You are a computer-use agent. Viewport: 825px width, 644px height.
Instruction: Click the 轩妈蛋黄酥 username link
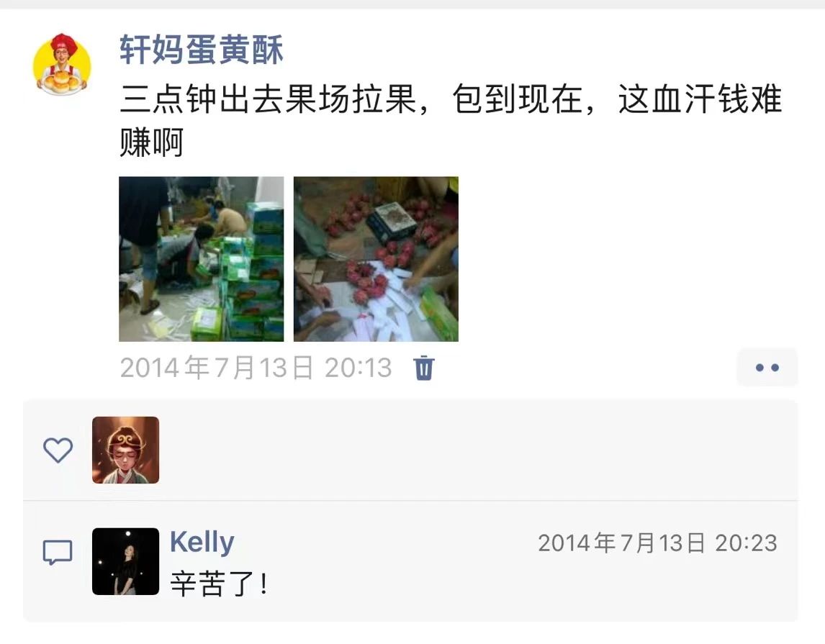(201, 50)
